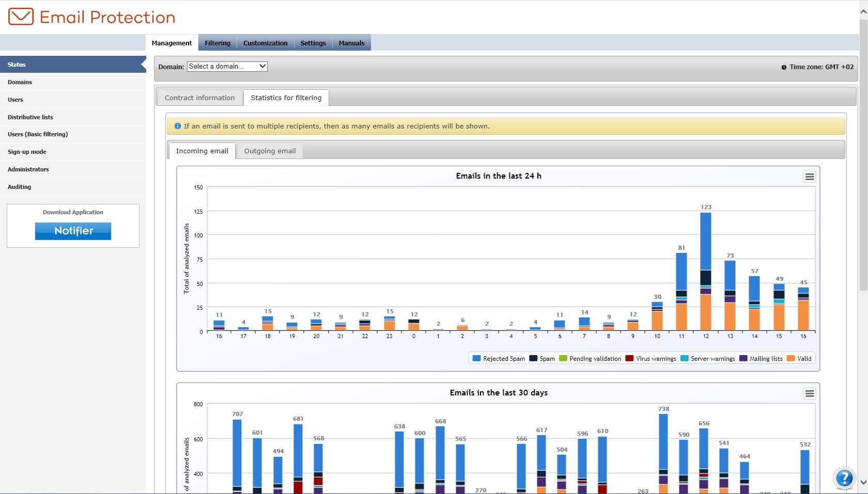
Task: Toggle Virus warnings legend entry
Action: [x=650, y=358]
